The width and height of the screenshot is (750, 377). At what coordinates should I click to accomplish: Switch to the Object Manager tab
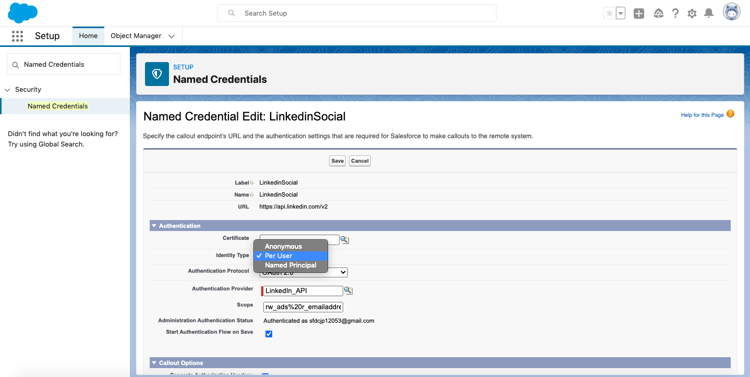[136, 36]
